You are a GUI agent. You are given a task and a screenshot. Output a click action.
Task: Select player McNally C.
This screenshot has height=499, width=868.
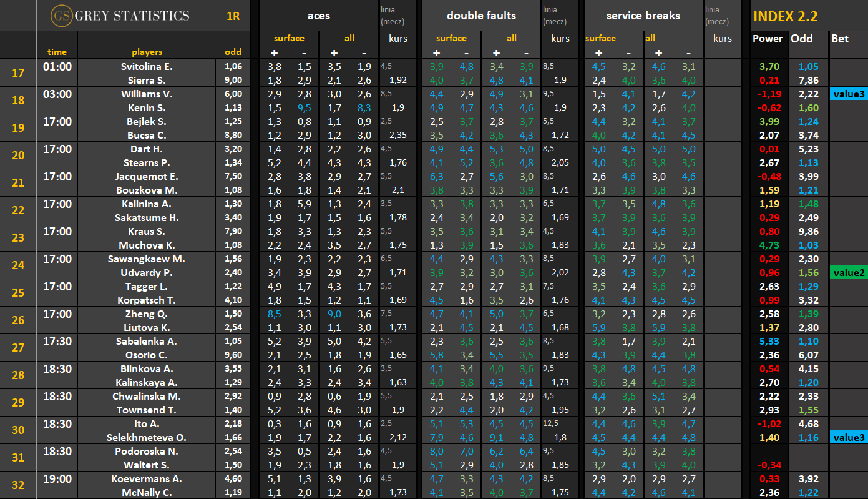click(x=147, y=492)
